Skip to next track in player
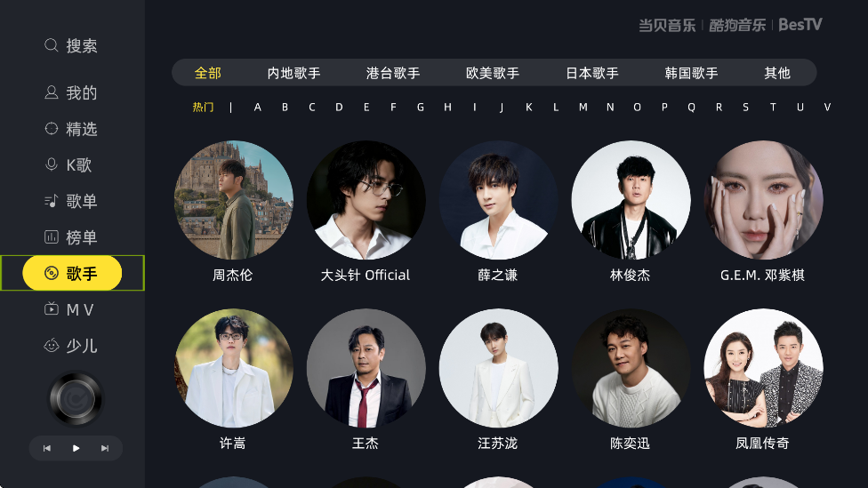This screenshot has height=488, width=868. tap(105, 448)
